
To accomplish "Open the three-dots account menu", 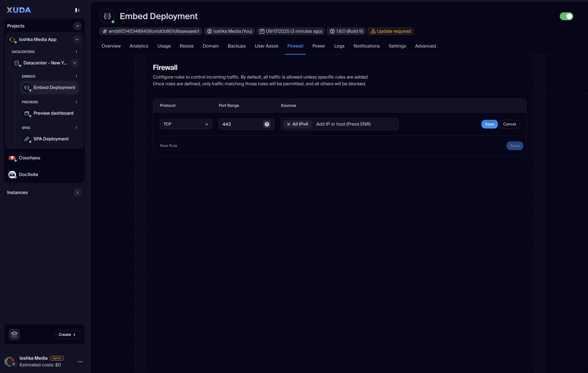I will tap(80, 362).
